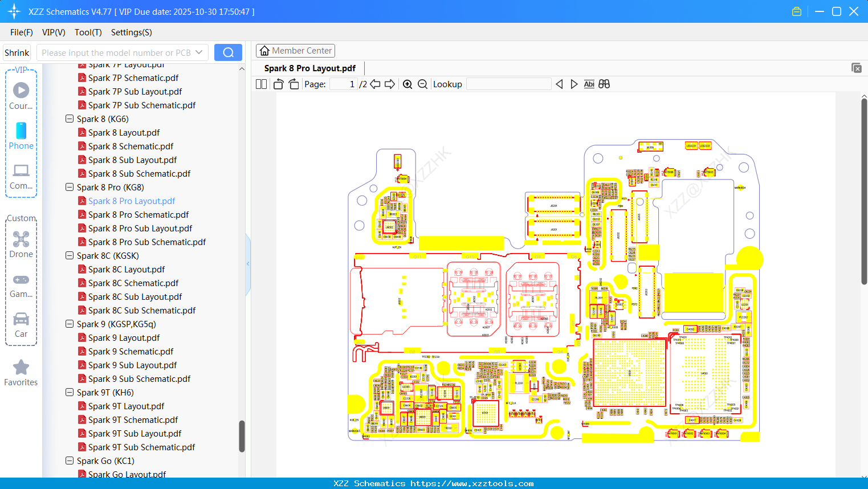Rotate the PDF page clockwise
The image size is (868, 489).
pyautogui.click(x=293, y=84)
